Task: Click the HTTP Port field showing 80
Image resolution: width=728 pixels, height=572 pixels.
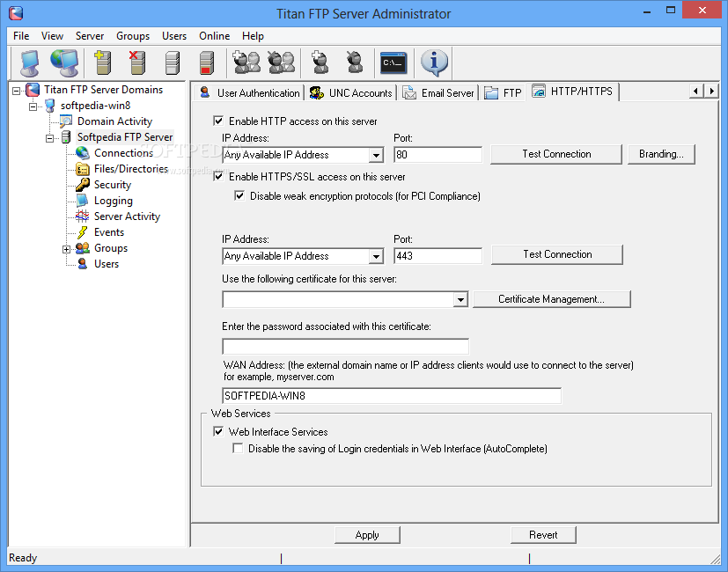Action: pyautogui.click(x=438, y=155)
